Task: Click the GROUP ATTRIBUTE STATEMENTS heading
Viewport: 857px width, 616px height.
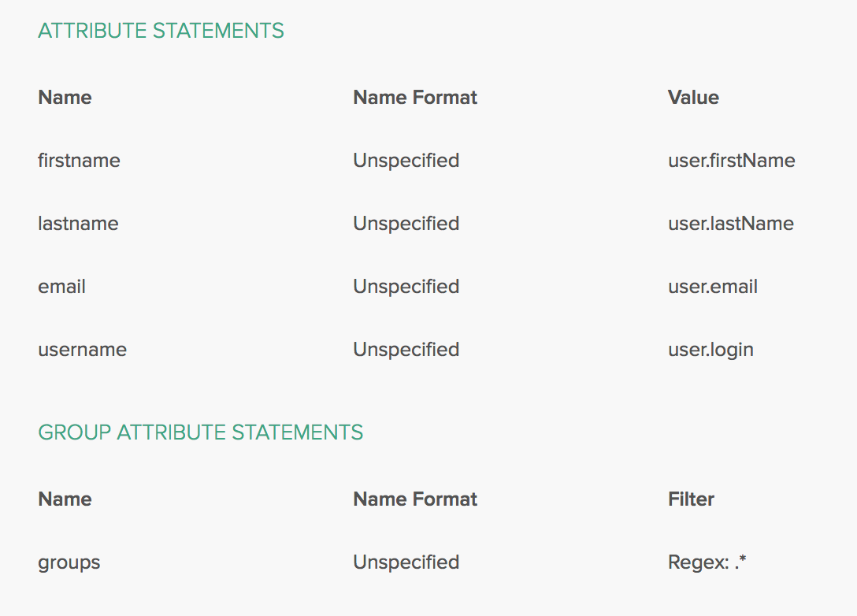Action: 200,432
